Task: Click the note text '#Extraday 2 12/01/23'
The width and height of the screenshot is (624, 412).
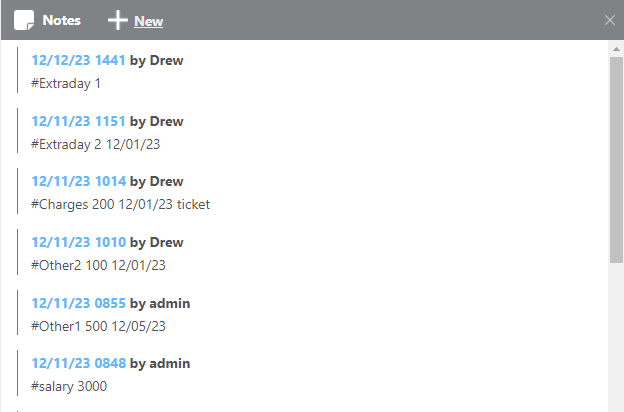Action: (96, 144)
